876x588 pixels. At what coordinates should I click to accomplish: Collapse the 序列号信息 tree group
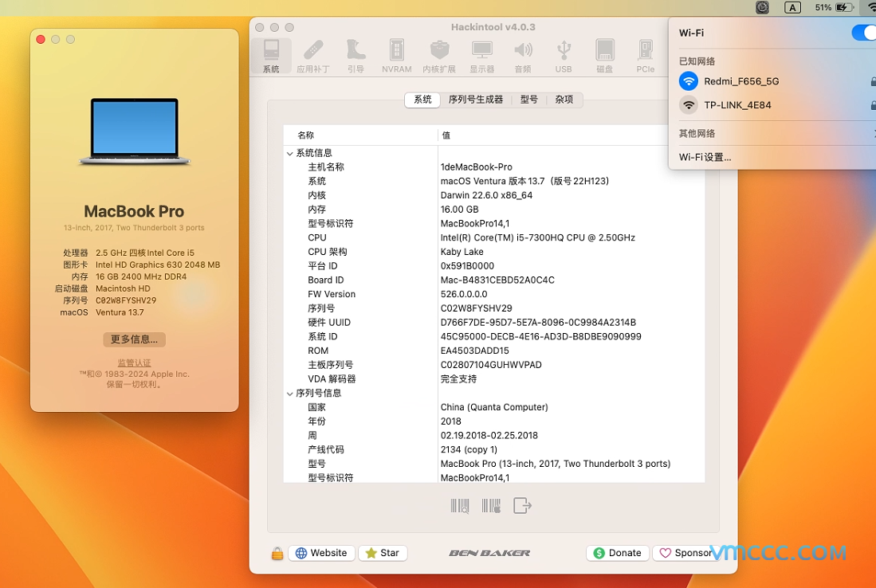click(x=289, y=393)
